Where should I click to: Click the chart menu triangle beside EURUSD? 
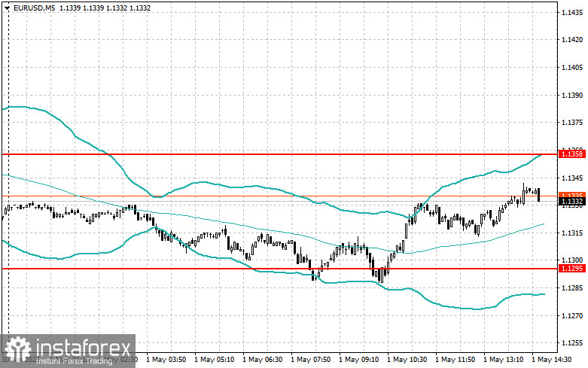point(7,8)
